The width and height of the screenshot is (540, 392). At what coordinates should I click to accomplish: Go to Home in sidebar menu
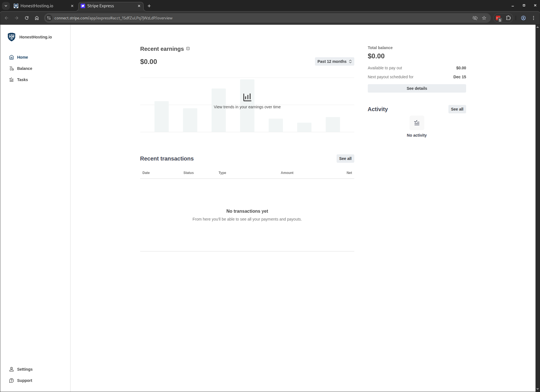pos(22,57)
